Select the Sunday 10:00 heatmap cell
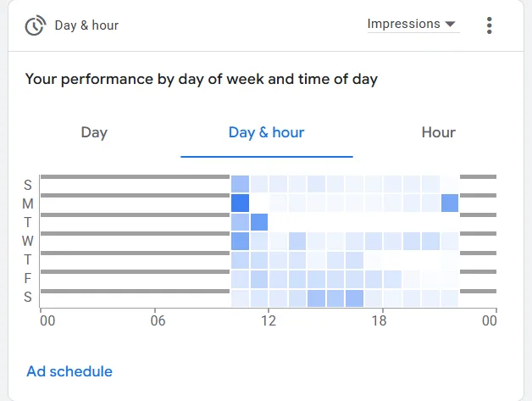This screenshot has height=401, width=532. coord(240,185)
